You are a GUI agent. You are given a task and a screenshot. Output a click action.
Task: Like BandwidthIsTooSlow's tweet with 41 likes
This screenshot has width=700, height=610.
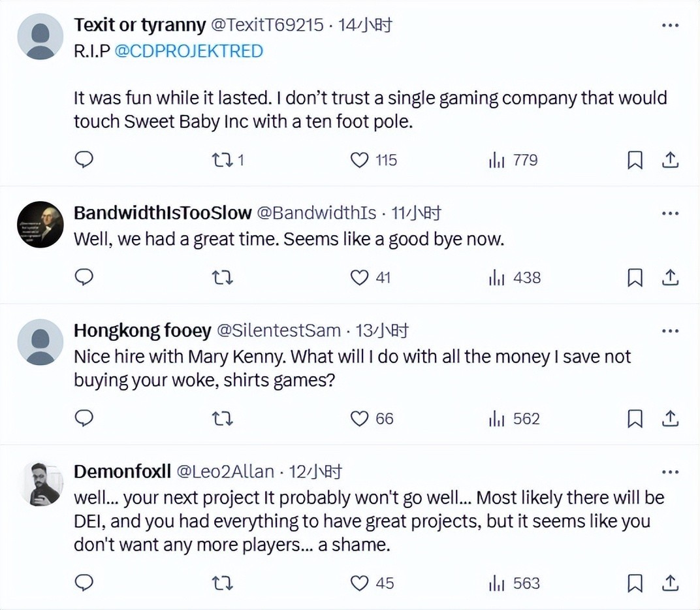click(x=360, y=278)
